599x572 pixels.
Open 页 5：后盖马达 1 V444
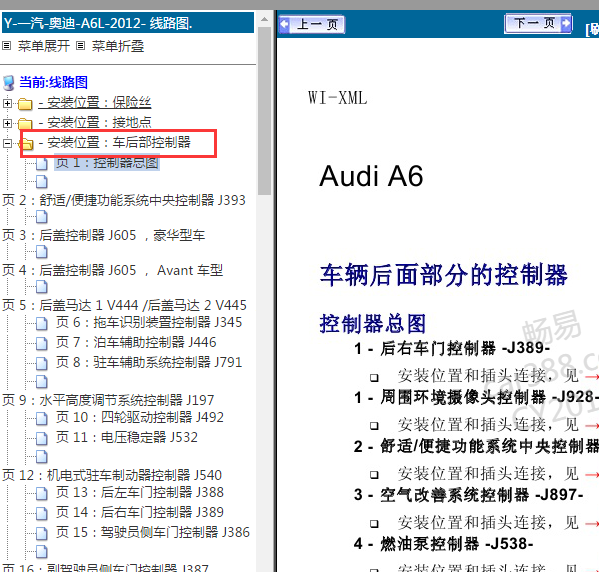click(x=124, y=305)
